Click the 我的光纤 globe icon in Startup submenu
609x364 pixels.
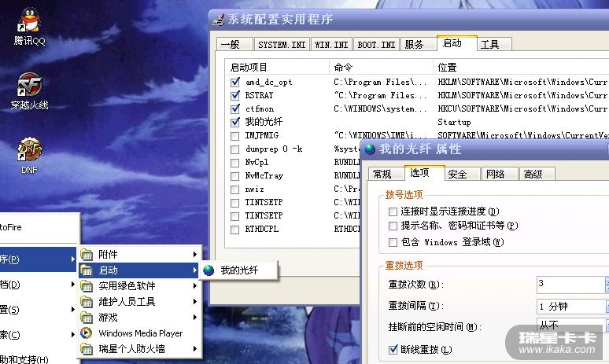pos(209,270)
